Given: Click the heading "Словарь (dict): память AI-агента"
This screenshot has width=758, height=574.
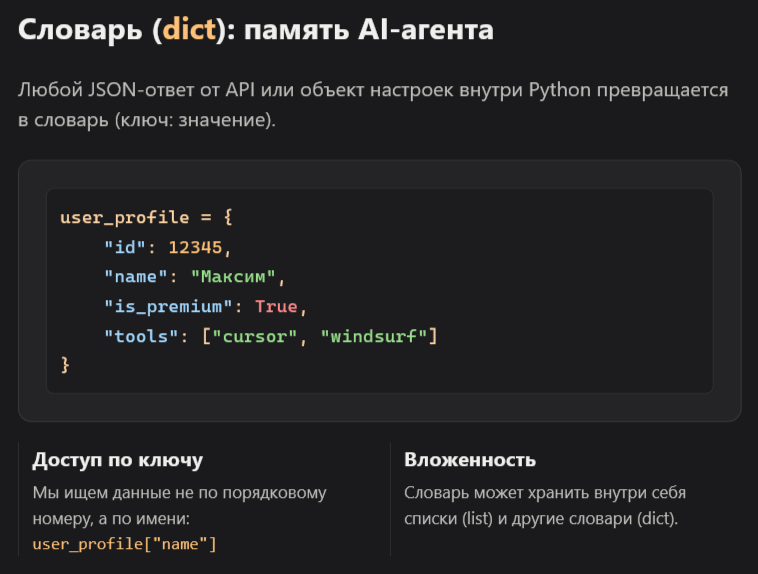Looking at the screenshot, I should tap(256, 30).
